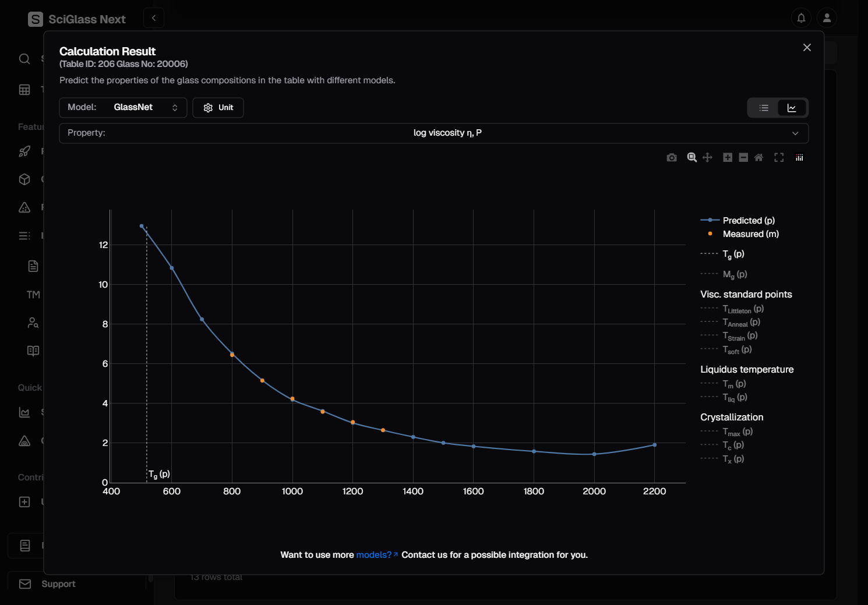Select the box zoom tool

pos(691,158)
